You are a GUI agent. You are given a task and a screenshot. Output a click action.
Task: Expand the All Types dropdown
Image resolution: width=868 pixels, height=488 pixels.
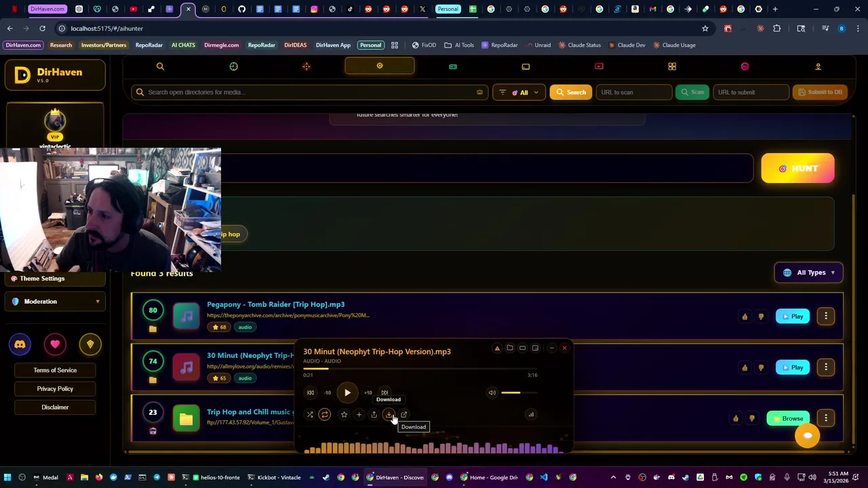(x=808, y=272)
